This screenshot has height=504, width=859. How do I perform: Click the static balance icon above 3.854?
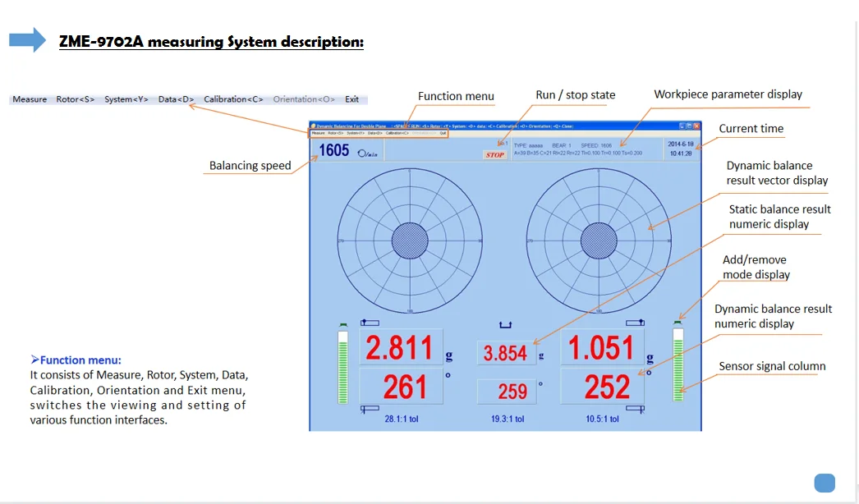(x=505, y=325)
